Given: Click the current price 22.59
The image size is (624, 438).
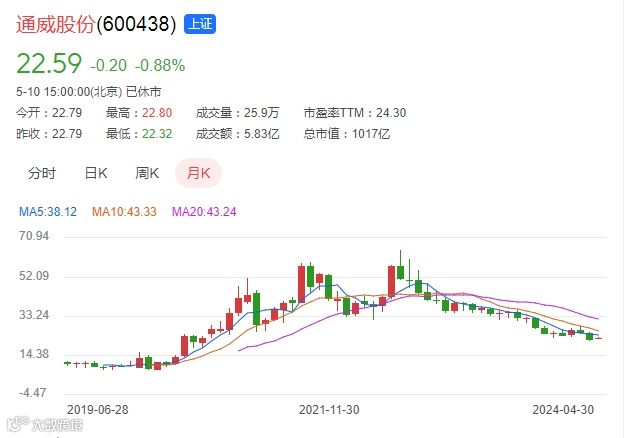Looking at the screenshot, I should point(49,64).
